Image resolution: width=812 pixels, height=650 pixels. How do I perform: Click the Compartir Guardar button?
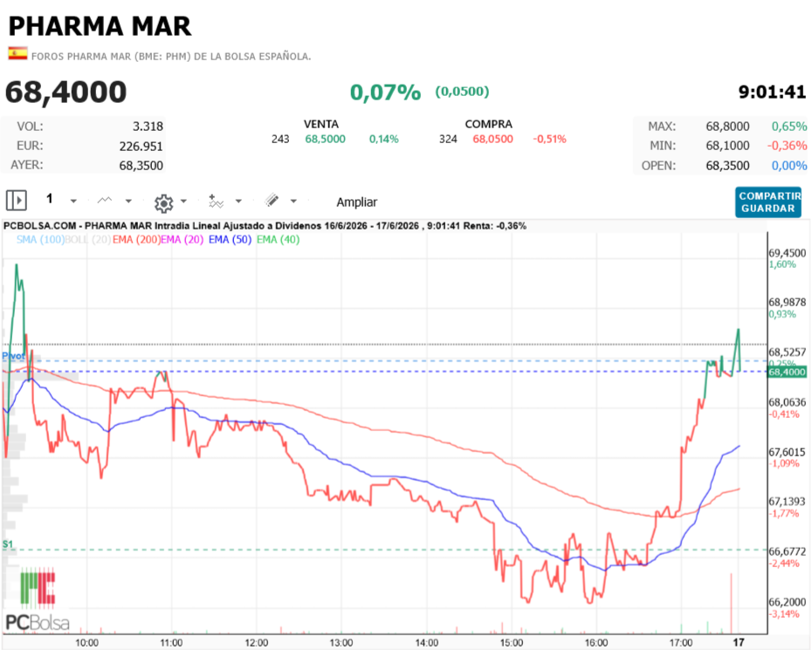tap(768, 202)
